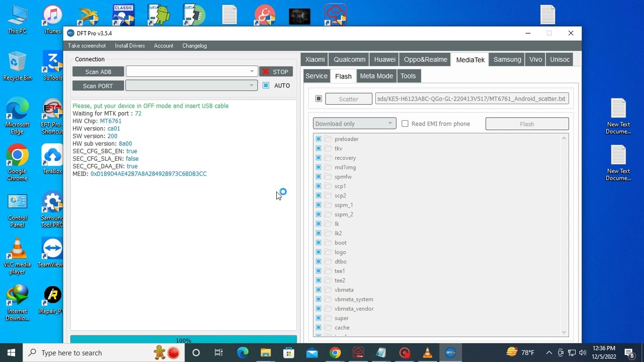Screen dimensions: 644x362
Task: Click the Scatter file button
Action: [349, 99]
